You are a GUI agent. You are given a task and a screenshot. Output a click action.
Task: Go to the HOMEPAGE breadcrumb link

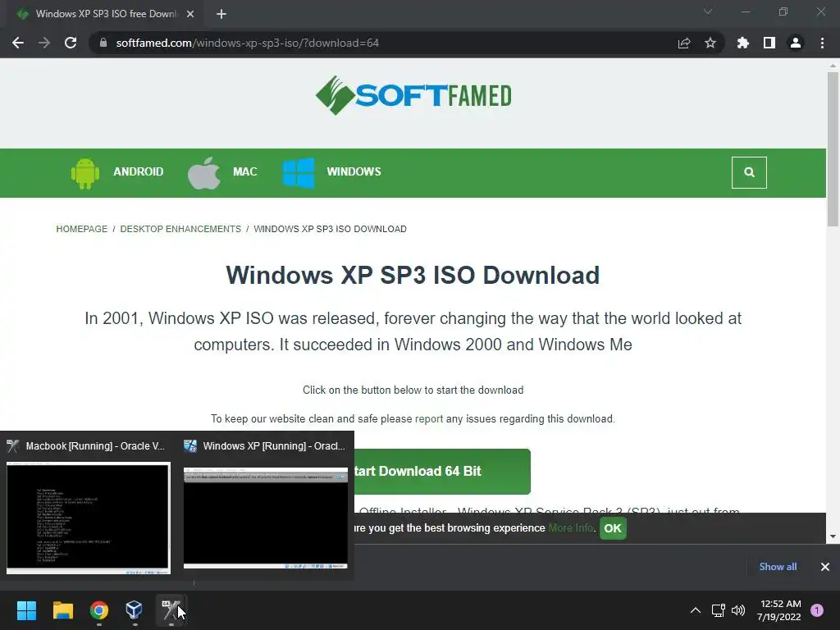point(82,229)
